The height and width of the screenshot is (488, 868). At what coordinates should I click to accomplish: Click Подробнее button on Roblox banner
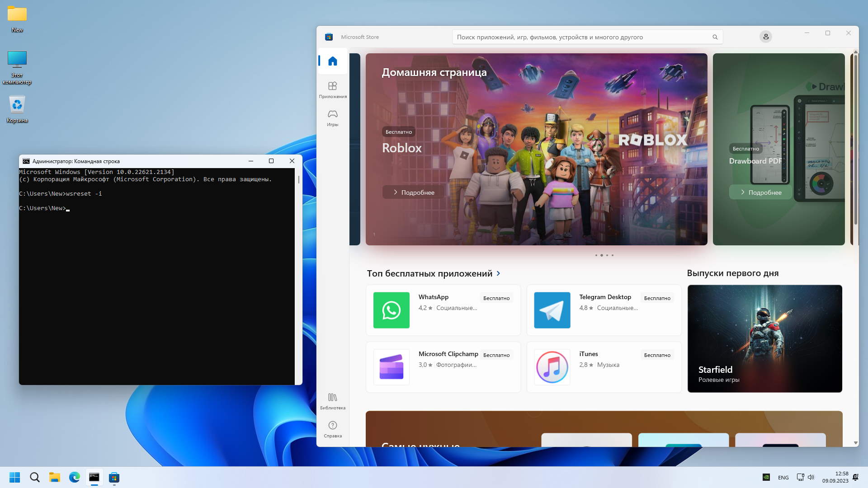click(x=414, y=192)
